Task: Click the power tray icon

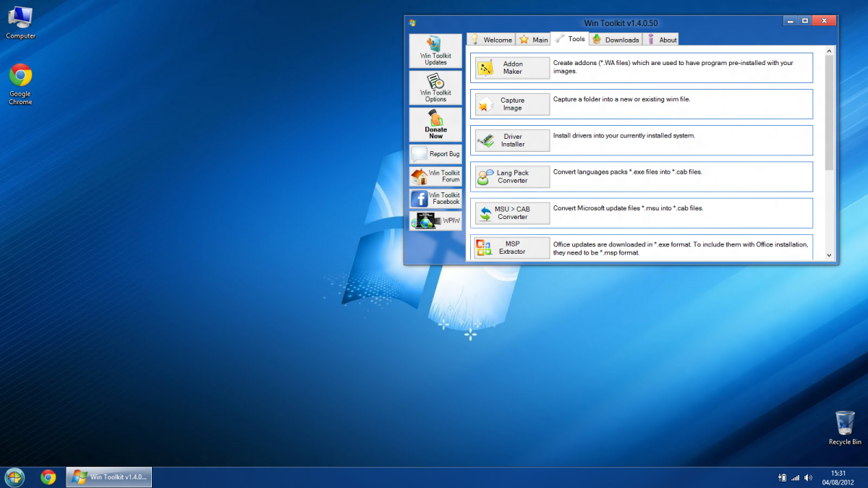Action: click(782, 477)
